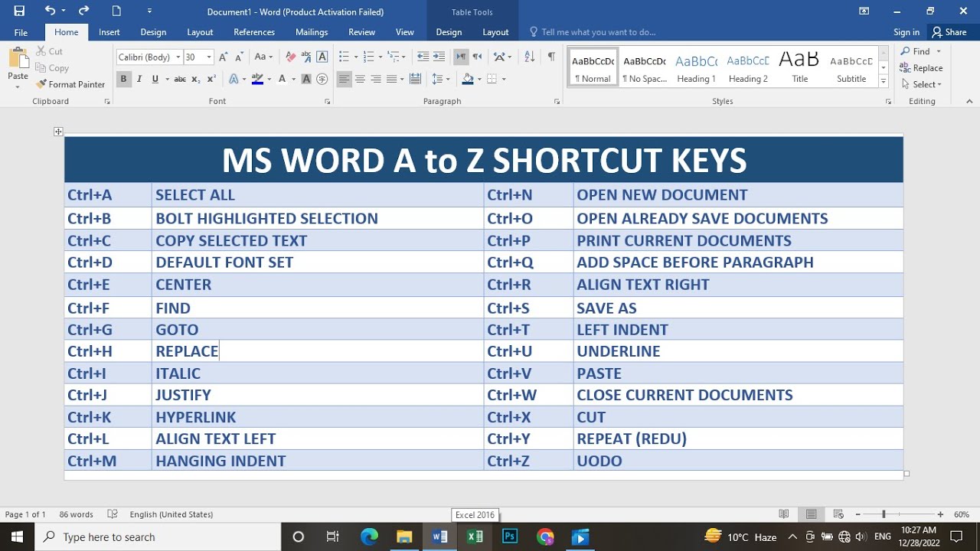Click the Share button
980x551 pixels.
point(949,32)
